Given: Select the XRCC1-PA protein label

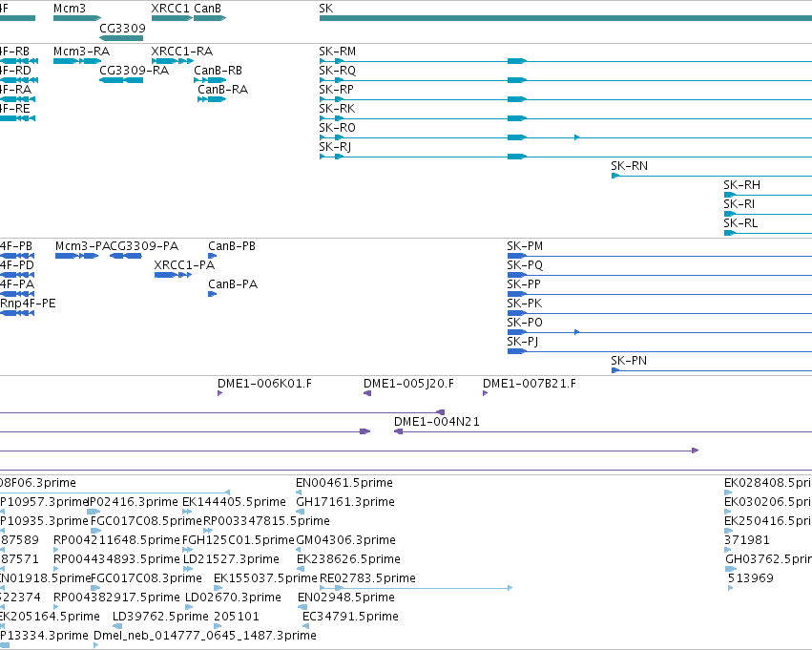Looking at the screenshot, I should pos(184,265).
